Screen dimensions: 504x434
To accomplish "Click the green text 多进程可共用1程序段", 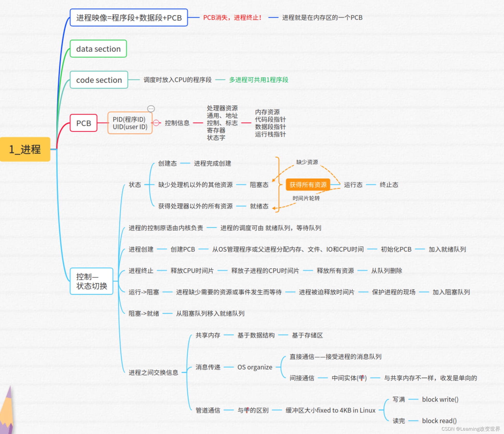I will (259, 80).
